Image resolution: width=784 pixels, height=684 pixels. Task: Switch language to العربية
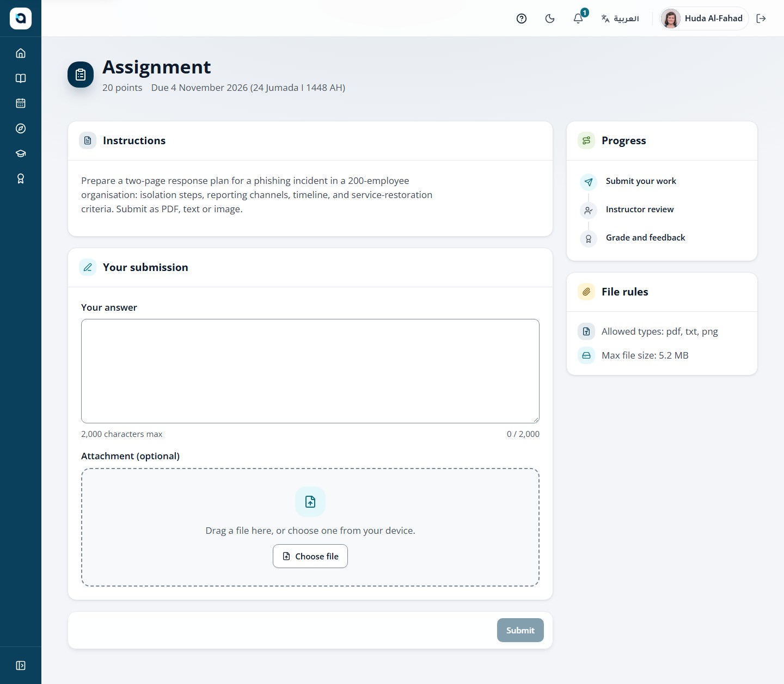point(620,19)
